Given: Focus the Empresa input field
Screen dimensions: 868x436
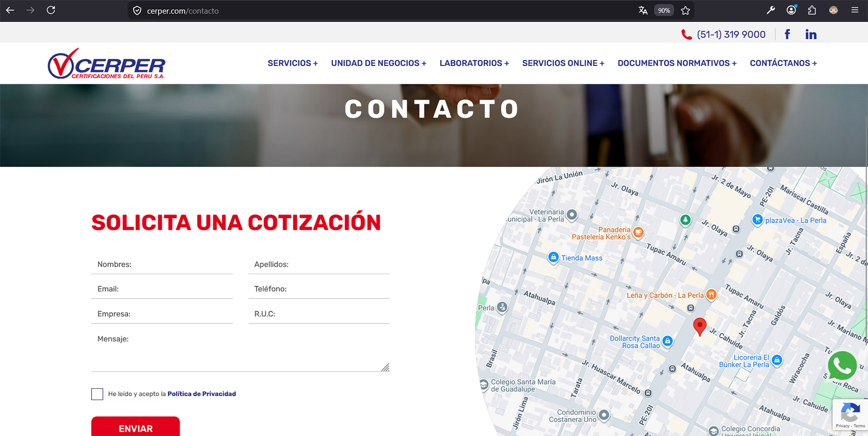Looking at the screenshot, I should [162, 314].
